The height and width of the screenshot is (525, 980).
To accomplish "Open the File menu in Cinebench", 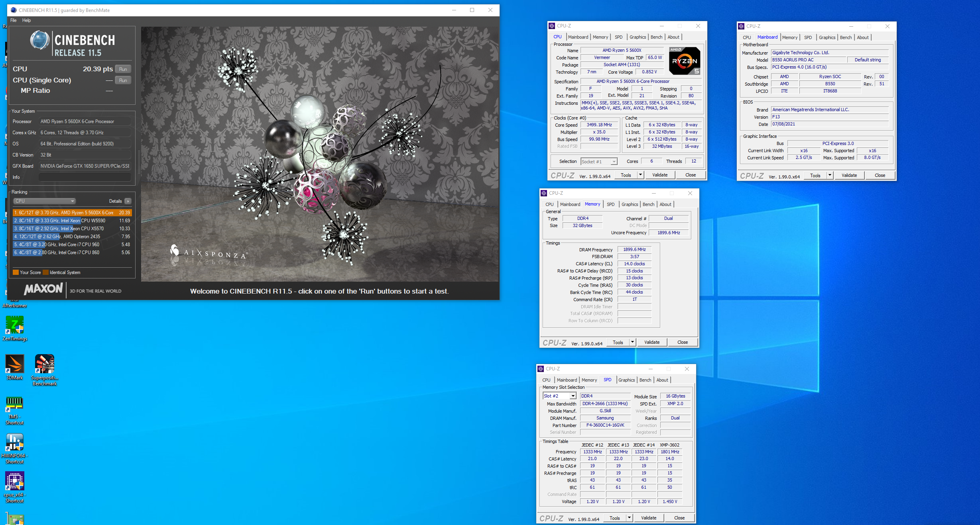I will pyautogui.click(x=14, y=20).
